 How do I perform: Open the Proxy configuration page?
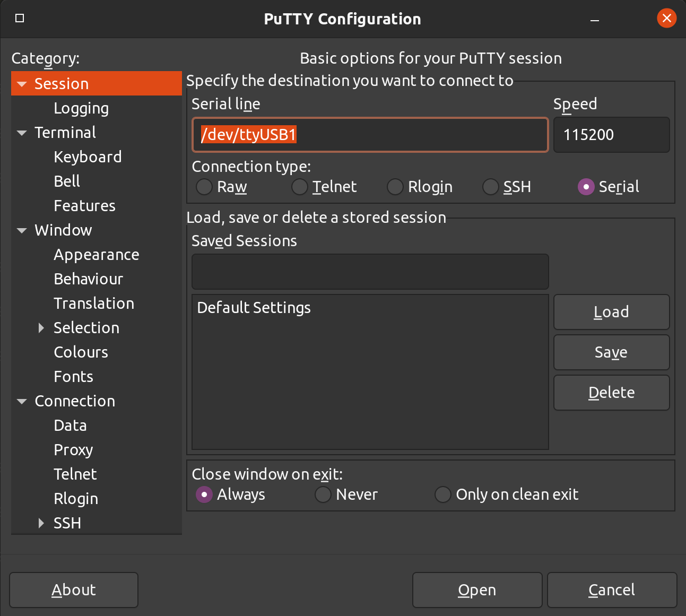(x=73, y=449)
